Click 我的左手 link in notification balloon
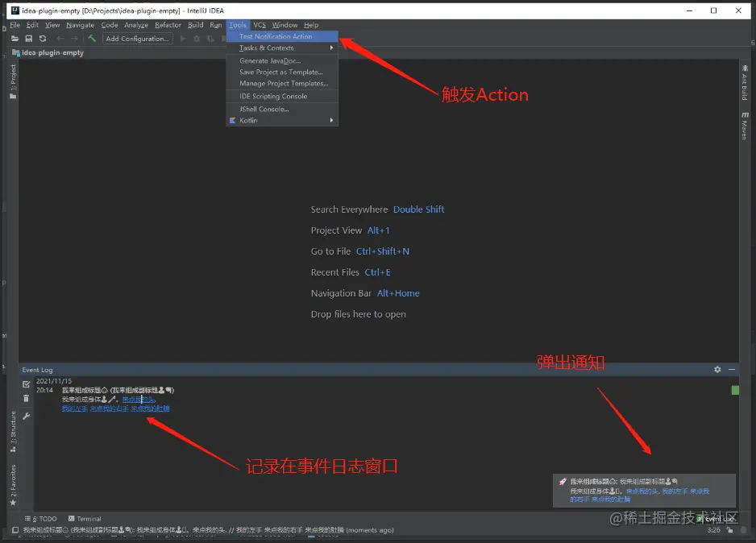Screen dimensions: 756x543 (675, 491)
